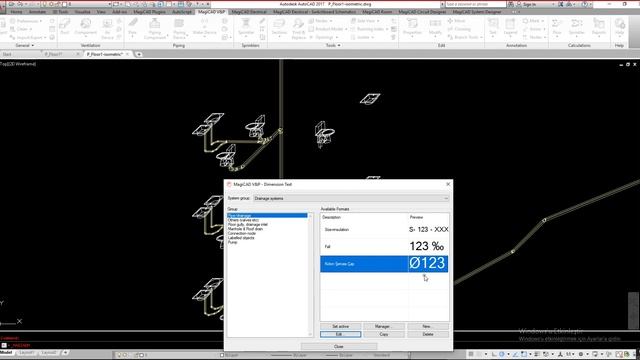Select the Size+insulation format row

pyautogui.click(x=384, y=230)
